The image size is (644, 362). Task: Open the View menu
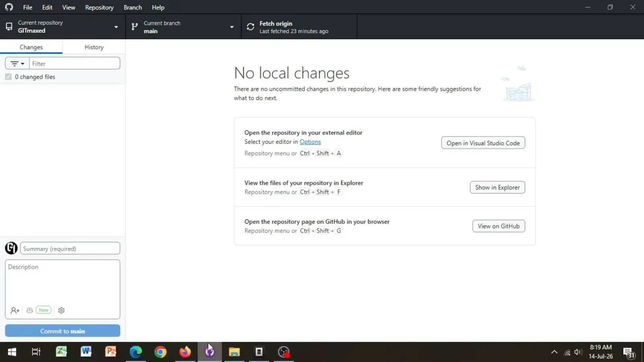(68, 7)
